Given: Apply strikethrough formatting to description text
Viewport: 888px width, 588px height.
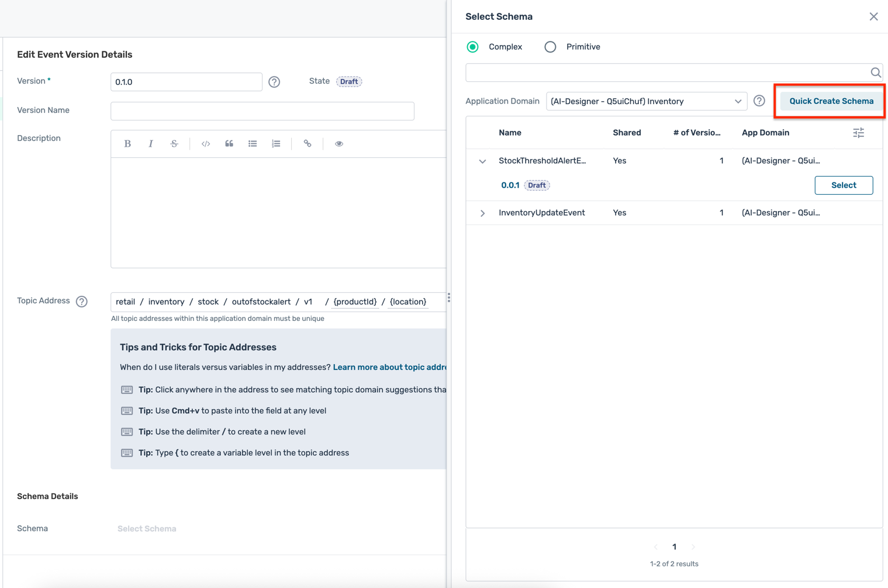Looking at the screenshot, I should (174, 143).
